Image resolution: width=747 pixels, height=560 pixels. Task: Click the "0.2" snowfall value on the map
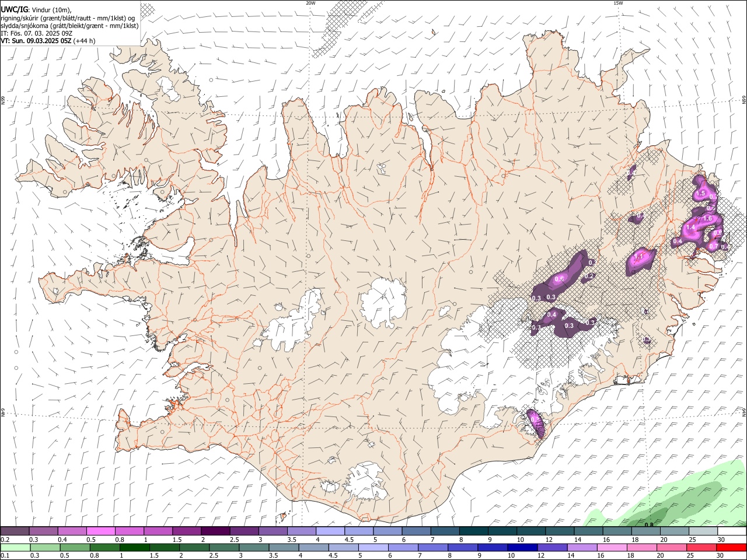pos(589,276)
